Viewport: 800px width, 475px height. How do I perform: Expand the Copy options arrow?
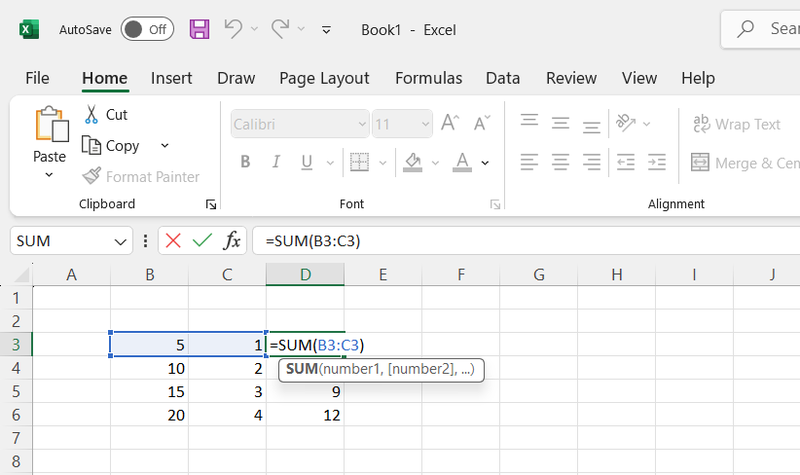(x=165, y=146)
